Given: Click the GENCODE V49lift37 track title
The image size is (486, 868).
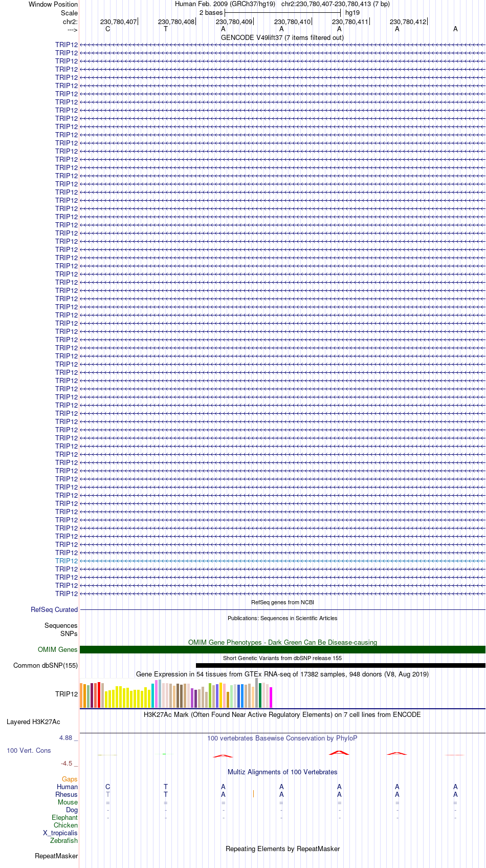Looking at the screenshot, I should (282, 37).
